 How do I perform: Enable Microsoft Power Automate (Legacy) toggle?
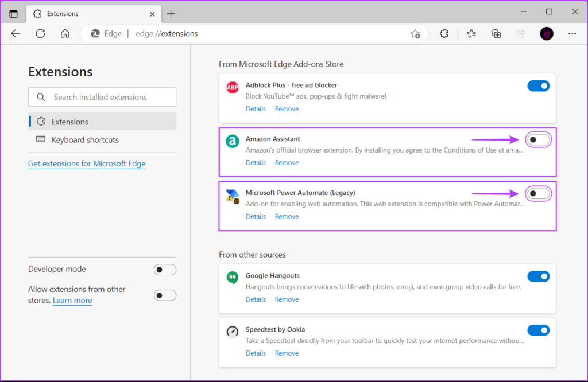point(539,194)
